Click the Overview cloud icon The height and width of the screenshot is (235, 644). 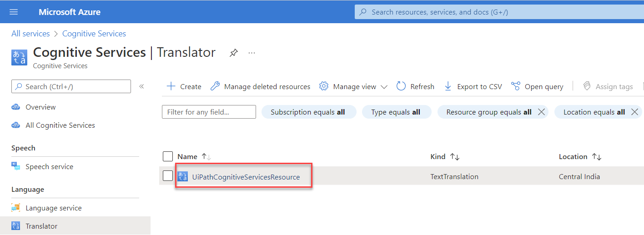(x=16, y=107)
